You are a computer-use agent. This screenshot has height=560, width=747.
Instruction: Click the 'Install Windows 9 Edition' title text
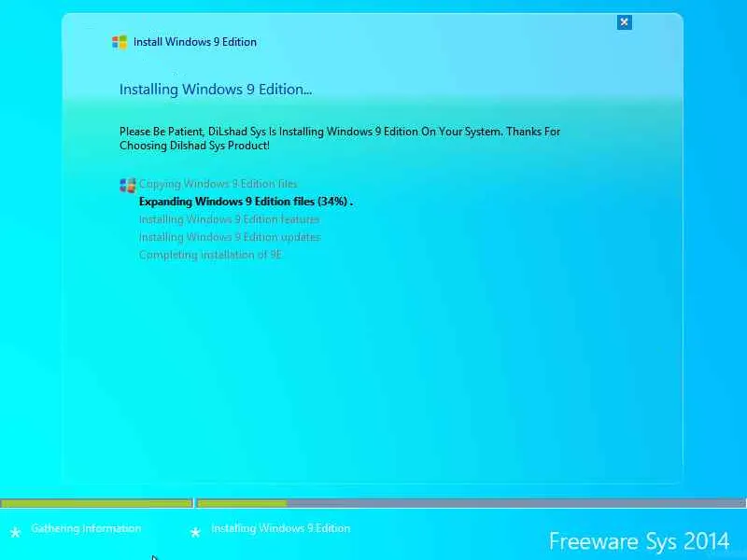pyautogui.click(x=195, y=42)
